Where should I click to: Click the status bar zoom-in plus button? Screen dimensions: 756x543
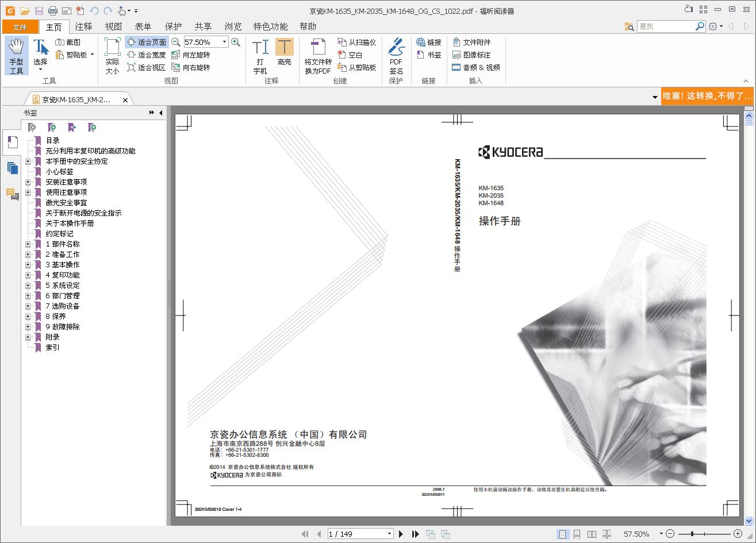pos(738,534)
